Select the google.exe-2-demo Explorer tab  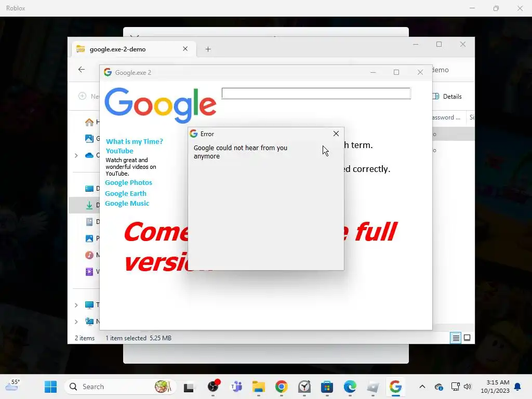(134, 49)
